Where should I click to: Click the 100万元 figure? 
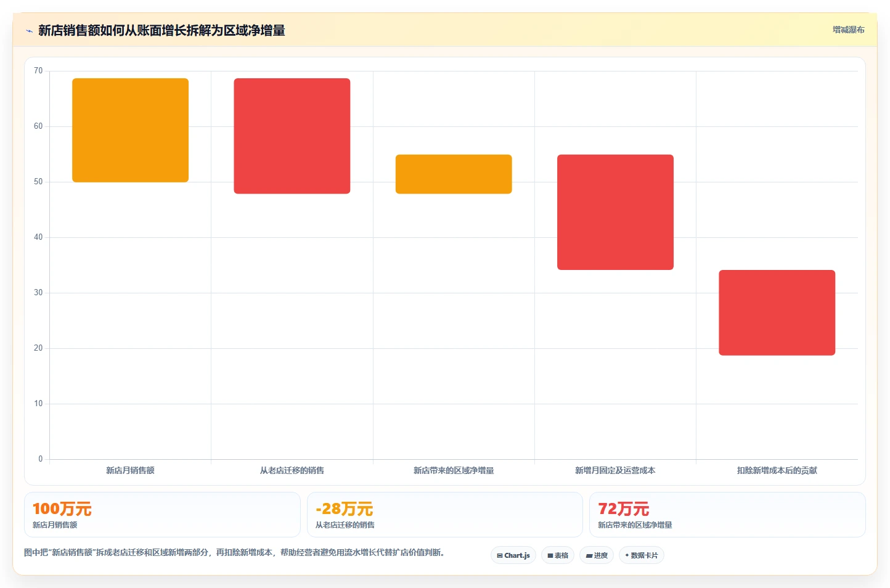62,509
